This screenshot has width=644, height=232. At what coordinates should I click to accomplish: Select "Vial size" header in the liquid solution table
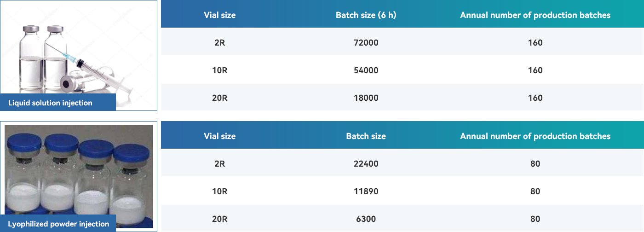click(219, 15)
